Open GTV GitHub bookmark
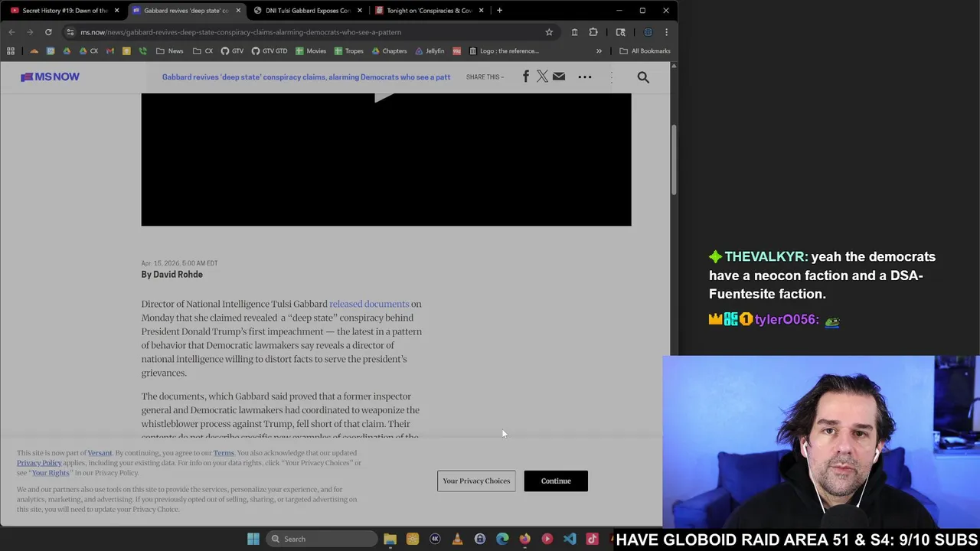This screenshot has width=980, height=551. (232, 51)
